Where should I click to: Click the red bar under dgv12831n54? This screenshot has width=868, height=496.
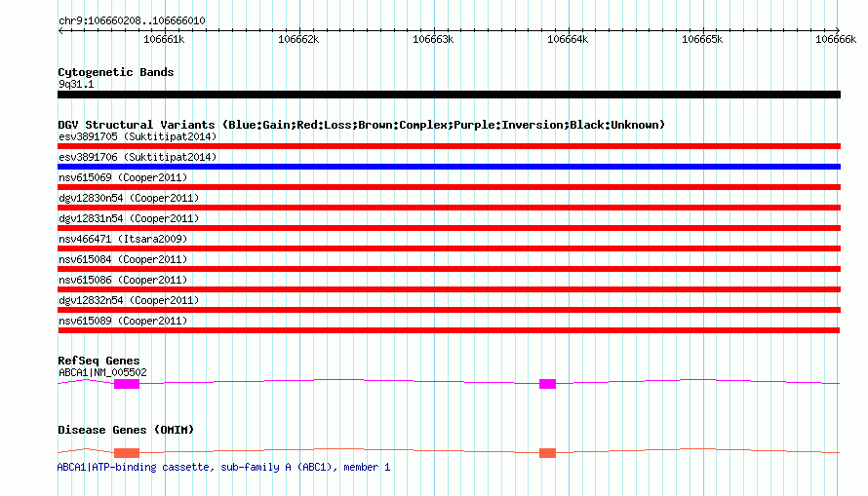click(449, 228)
